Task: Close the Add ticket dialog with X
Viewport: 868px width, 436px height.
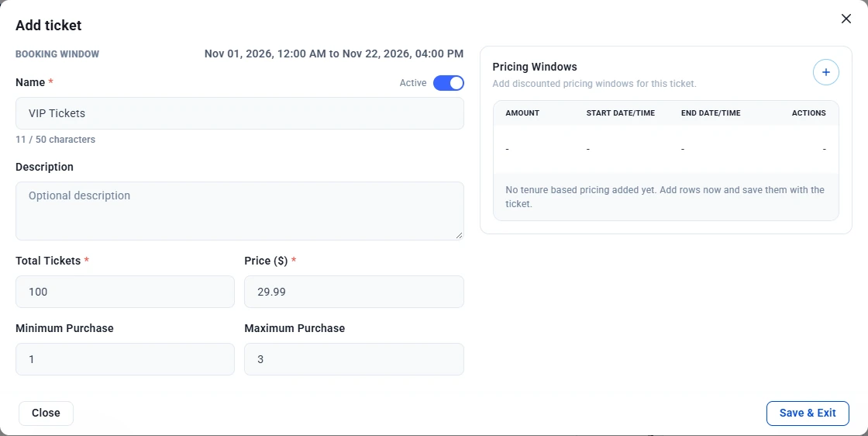Action: 846,19
